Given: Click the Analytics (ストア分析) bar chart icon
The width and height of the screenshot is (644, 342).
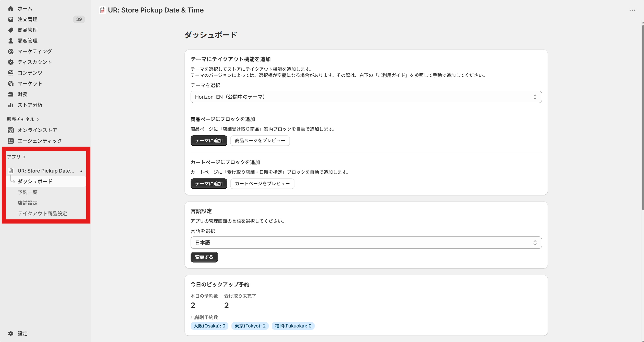Looking at the screenshot, I should click(11, 105).
